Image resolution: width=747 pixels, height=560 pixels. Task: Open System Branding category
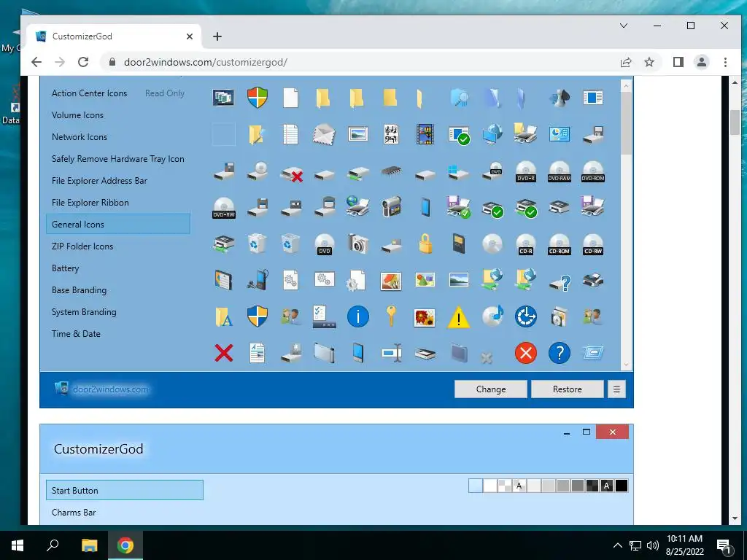point(84,312)
